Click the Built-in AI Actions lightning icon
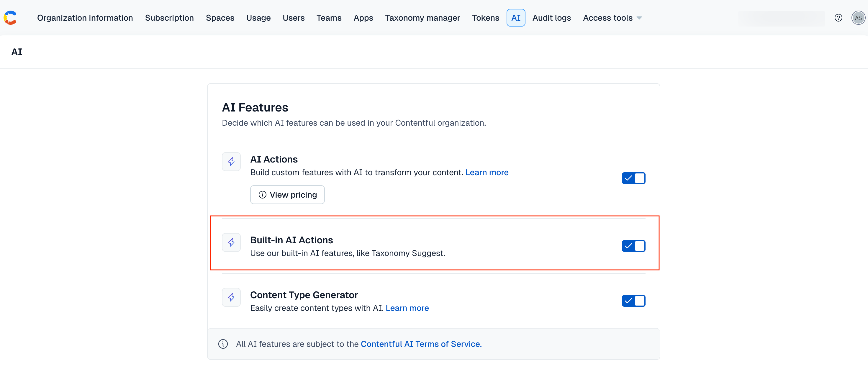The height and width of the screenshot is (374, 868). coord(231,242)
